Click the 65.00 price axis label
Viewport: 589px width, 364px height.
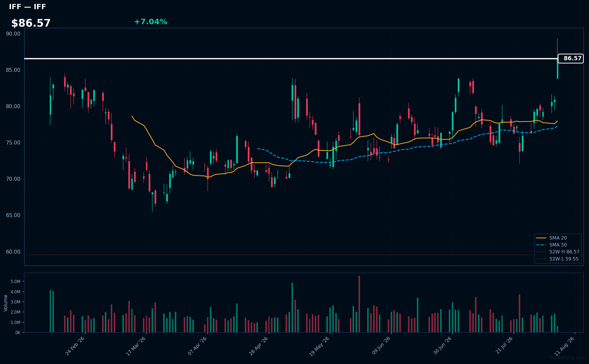pyautogui.click(x=13, y=215)
